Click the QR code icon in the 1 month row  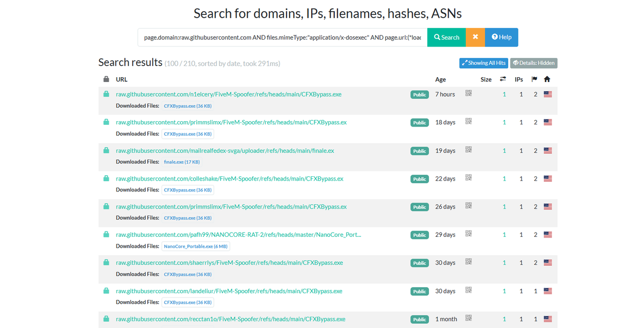click(x=469, y=318)
